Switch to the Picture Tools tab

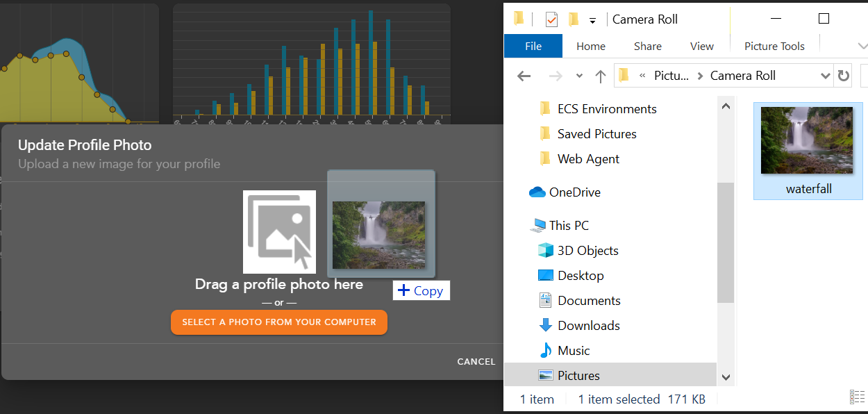pos(774,47)
